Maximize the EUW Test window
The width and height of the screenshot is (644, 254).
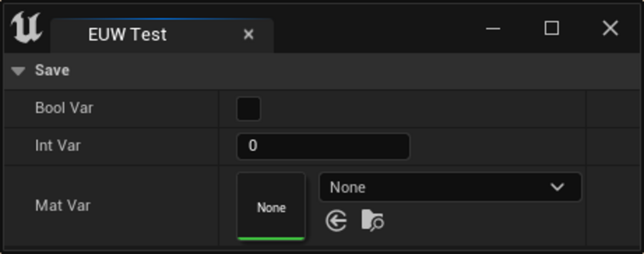tap(552, 28)
